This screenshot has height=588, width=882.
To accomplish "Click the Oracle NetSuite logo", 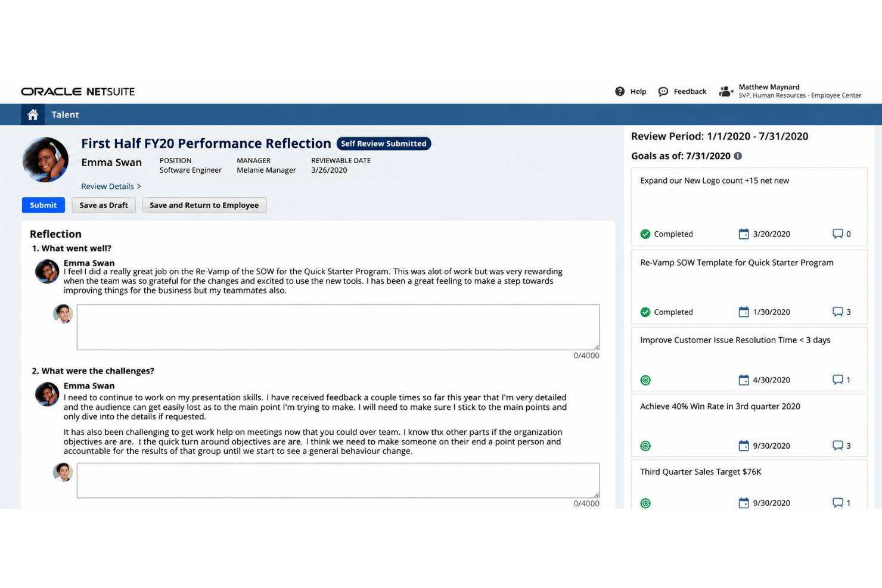I will 78,92.
